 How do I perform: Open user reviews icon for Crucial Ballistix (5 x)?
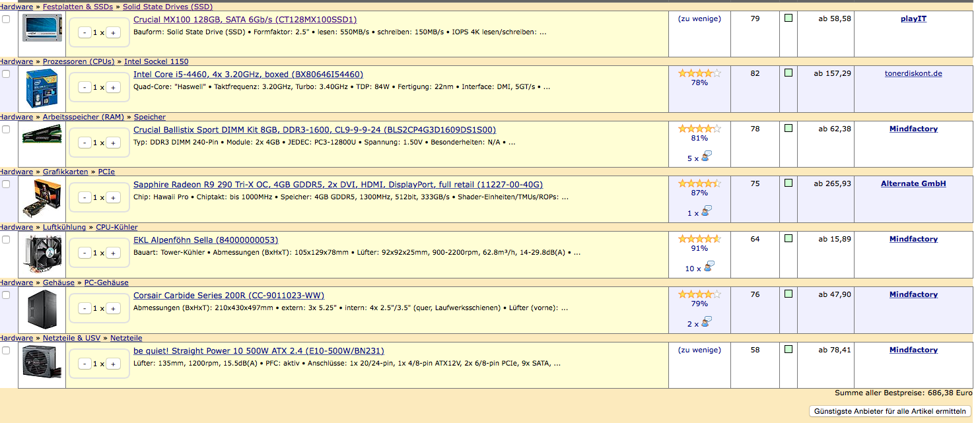coord(707,156)
